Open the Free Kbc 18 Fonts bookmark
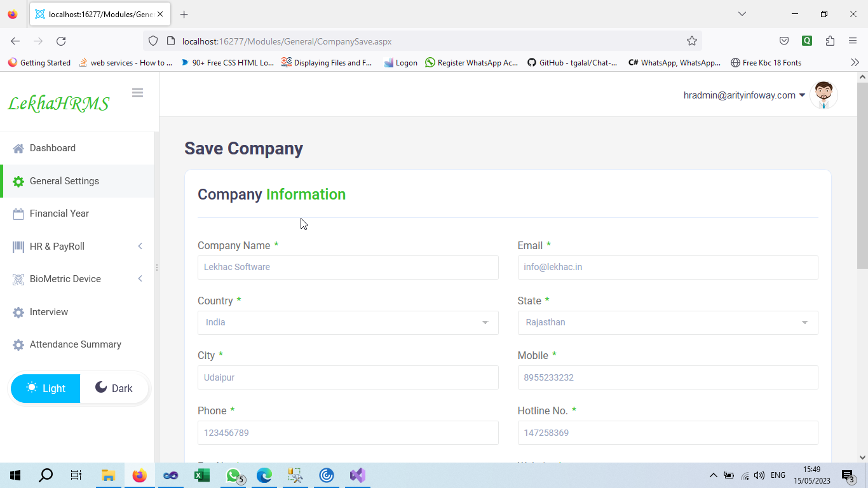Image resolution: width=868 pixels, height=488 pixels. click(766, 62)
